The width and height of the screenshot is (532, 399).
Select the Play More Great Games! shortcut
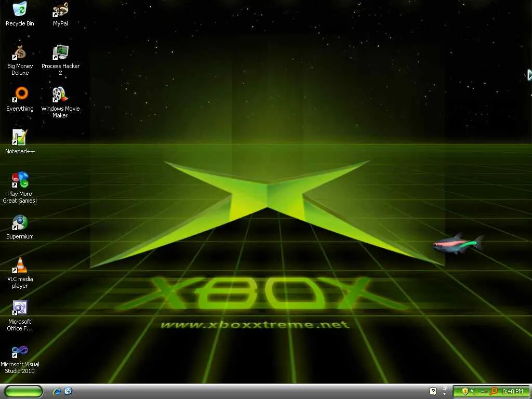click(20, 188)
